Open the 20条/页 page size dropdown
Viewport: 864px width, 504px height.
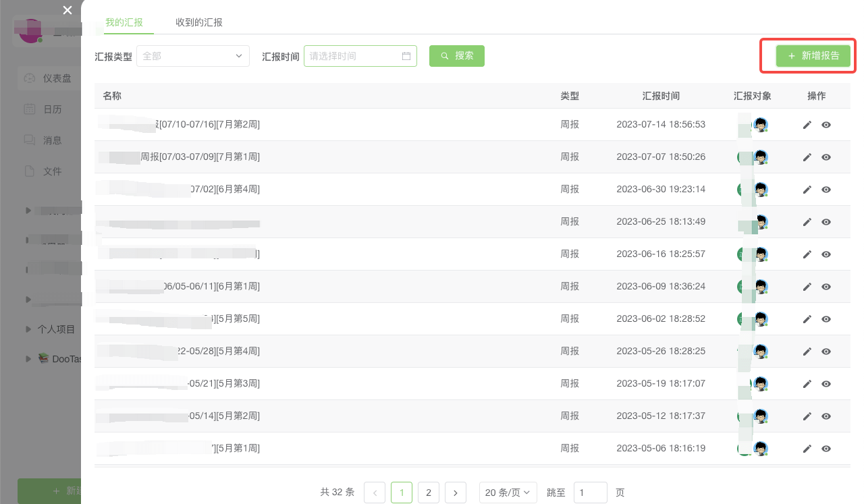coord(508,493)
